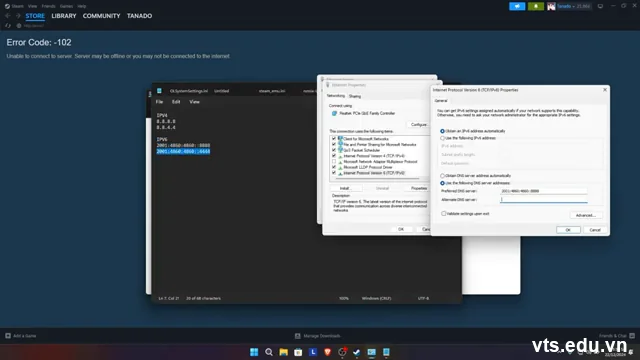This screenshot has width=640, height=360.
Task: Toggle Microsoft LLDP Protocol Driver checkbox
Action: 334,167
